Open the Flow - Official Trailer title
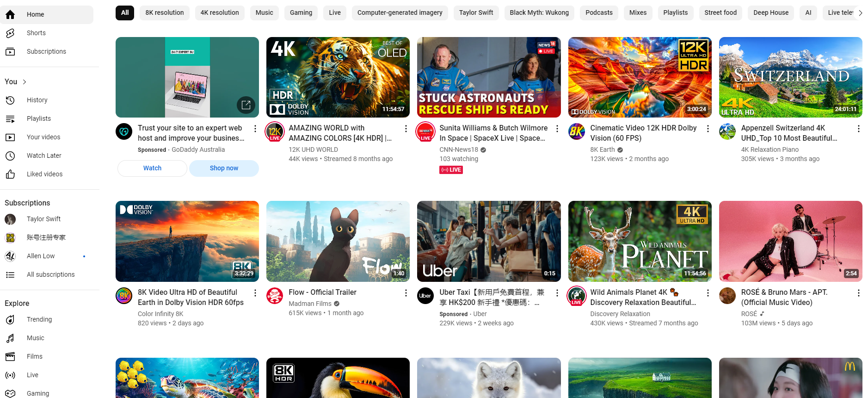The width and height of the screenshot is (868, 398). pyautogui.click(x=323, y=292)
